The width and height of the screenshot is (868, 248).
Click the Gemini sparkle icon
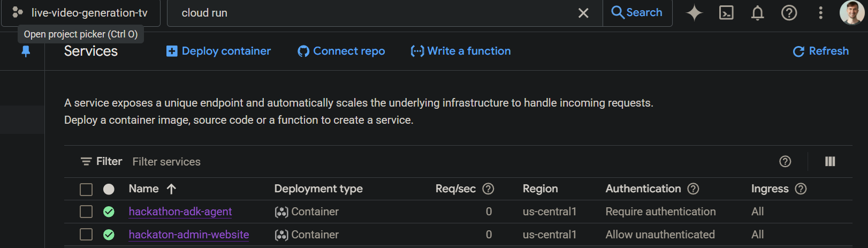click(694, 13)
